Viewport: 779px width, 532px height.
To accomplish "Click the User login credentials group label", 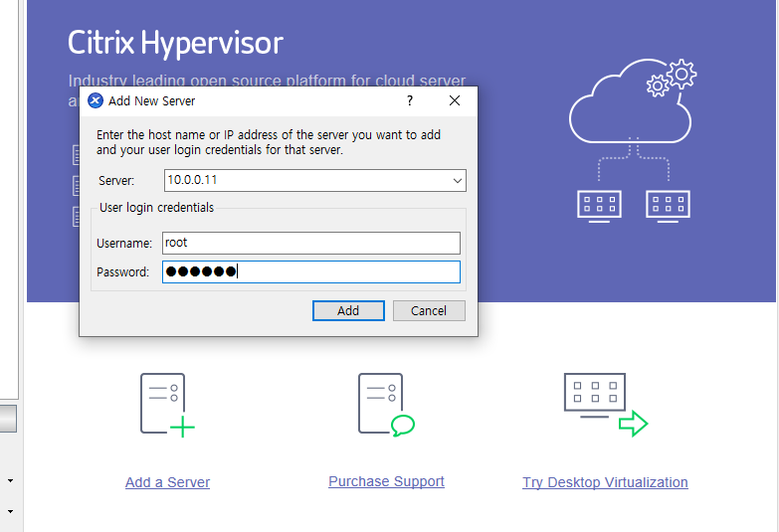I will [156, 207].
